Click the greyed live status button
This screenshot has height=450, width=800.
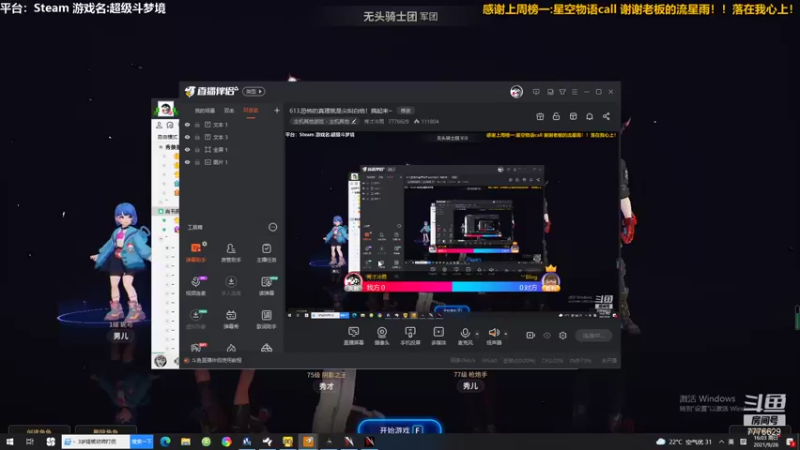[593, 336]
